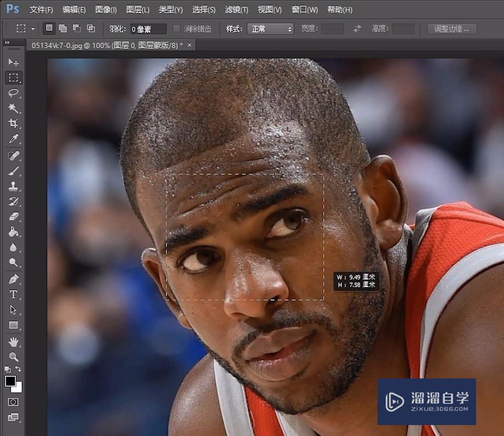
Task: Open the 选择(S) menu
Action: coord(204,10)
